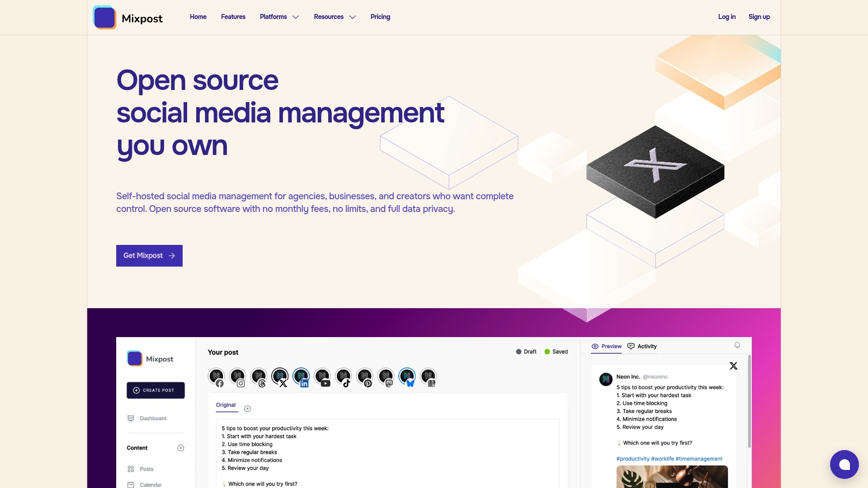Click the preview panel scrollbar
Viewport: 868px width, 488px height.
click(x=749, y=401)
